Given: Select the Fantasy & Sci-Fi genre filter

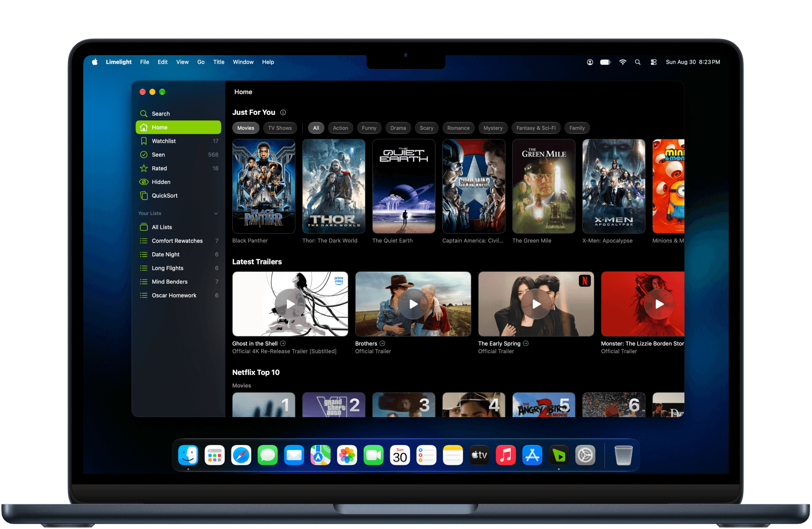Looking at the screenshot, I should [x=536, y=128].
